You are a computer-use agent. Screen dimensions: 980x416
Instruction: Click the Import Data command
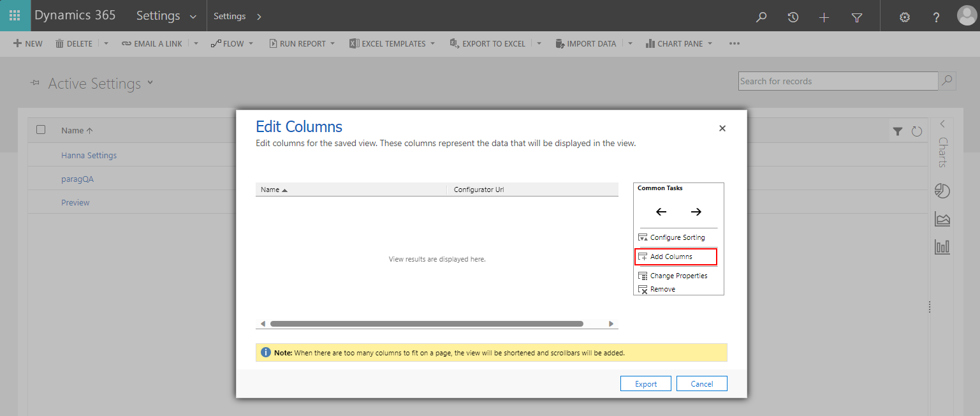click(x=585, y=44)
